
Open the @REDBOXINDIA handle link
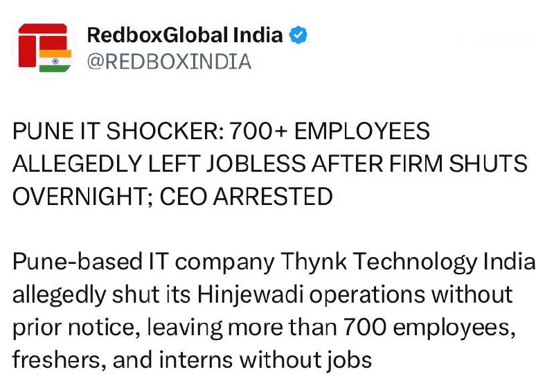point(169,62)
